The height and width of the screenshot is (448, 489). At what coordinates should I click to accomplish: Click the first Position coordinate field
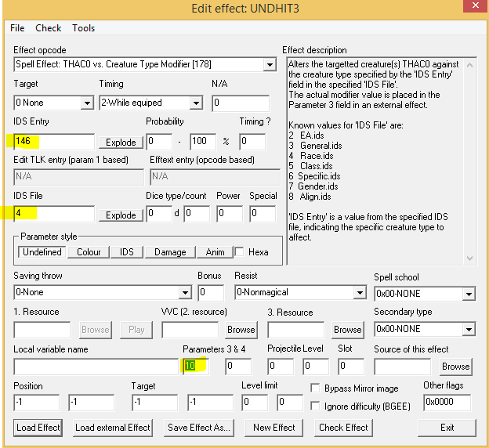pyautogui.click(x=37, y=403)
